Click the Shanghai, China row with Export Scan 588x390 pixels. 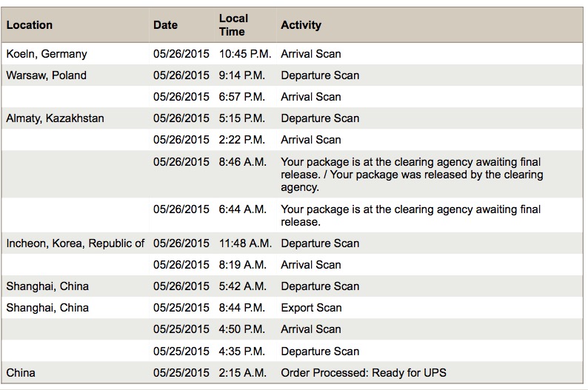(292, 308)
